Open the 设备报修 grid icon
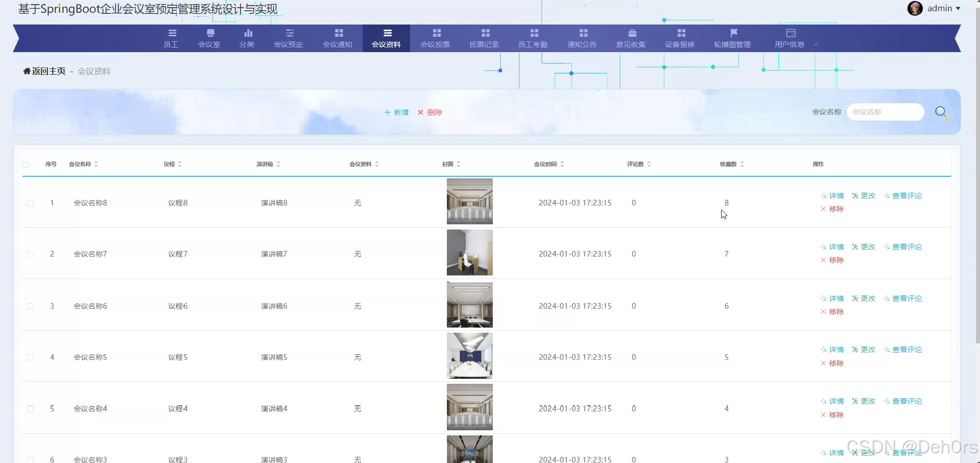Viewport: 980px width, 463px height. [x=681, y=33]
